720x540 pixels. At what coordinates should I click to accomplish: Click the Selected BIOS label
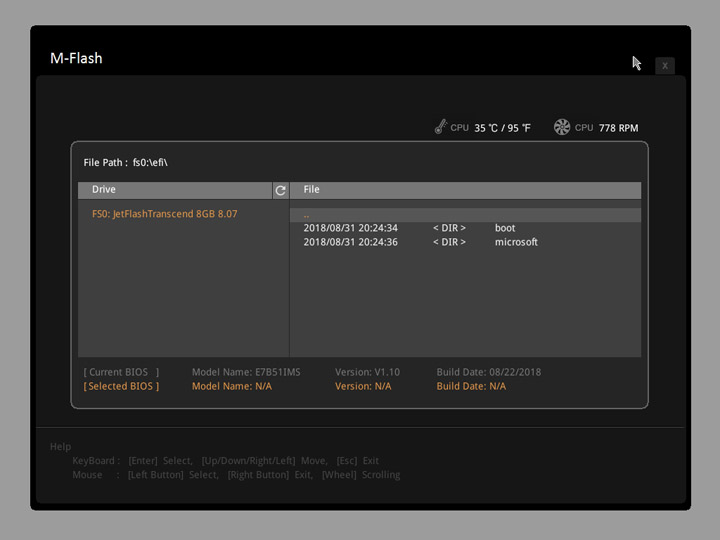pyautogui.click(x=121, y=386)
